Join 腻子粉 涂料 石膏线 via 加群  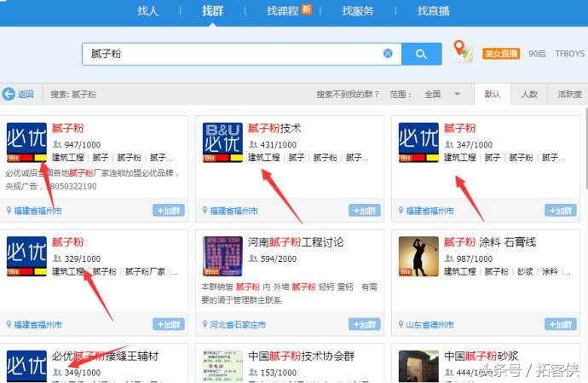point(560,324)
